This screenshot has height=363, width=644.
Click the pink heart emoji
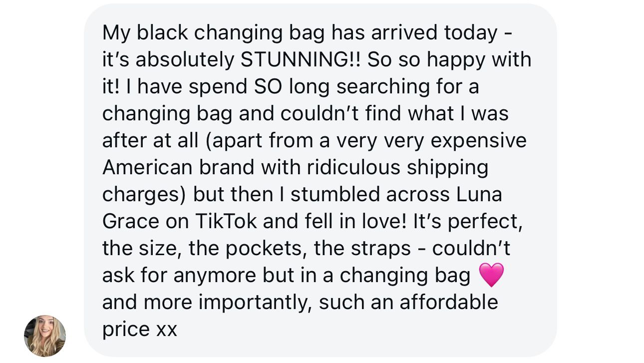[491, 275]
